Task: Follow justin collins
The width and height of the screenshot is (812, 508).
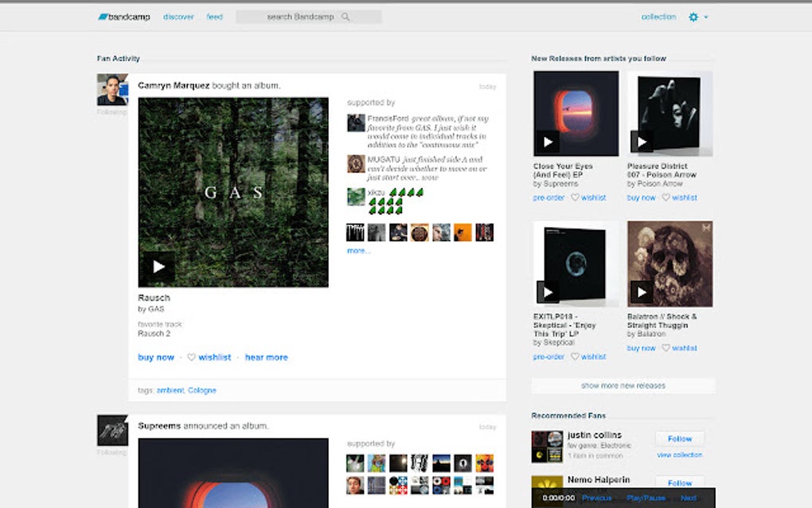Action: tap(679, 438)
